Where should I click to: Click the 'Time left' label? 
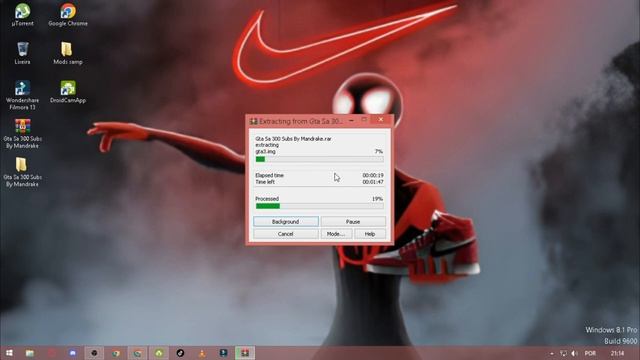[x=265, y=182]
